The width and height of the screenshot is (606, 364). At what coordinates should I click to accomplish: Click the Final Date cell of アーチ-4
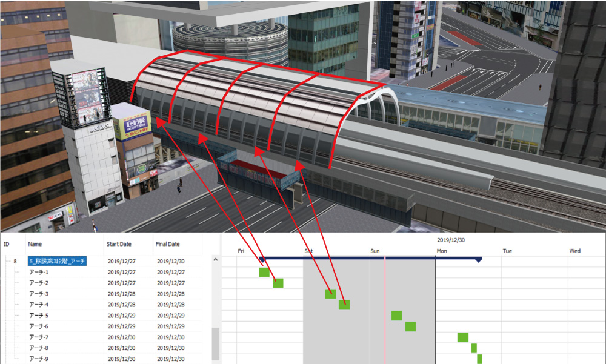pyautogui.click(x=171, y=305)
